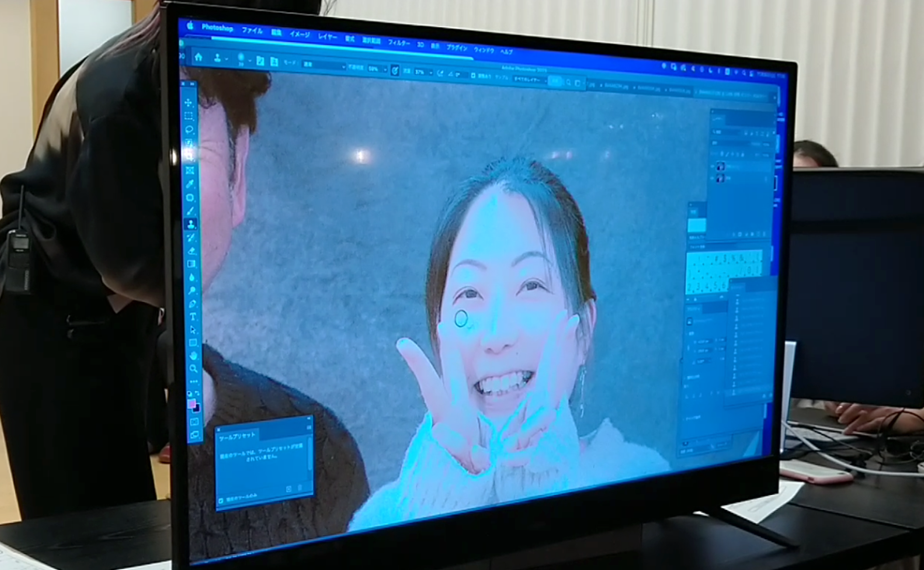Select the Path Selection tool
The image size is (924, 570).
(193, 330)
